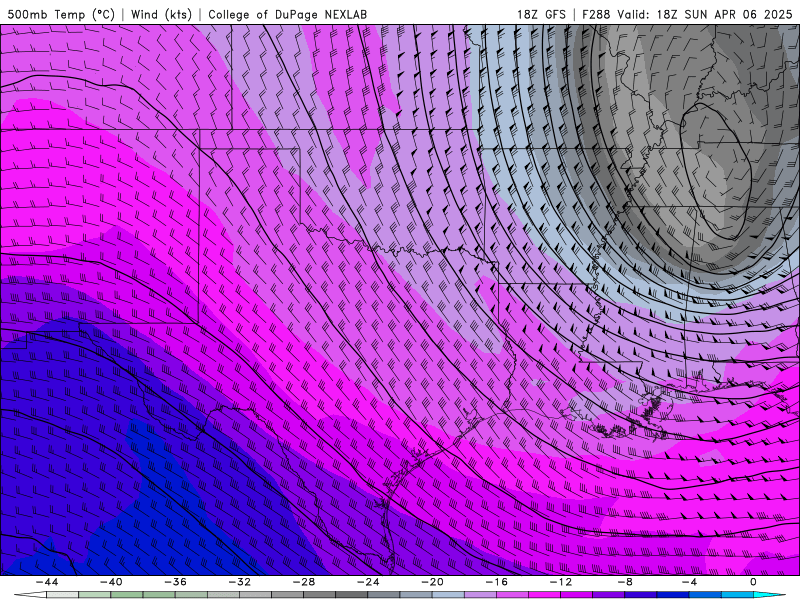Click the -24 colorbar label
800x600 pixels.
click(x=368, y=582)
